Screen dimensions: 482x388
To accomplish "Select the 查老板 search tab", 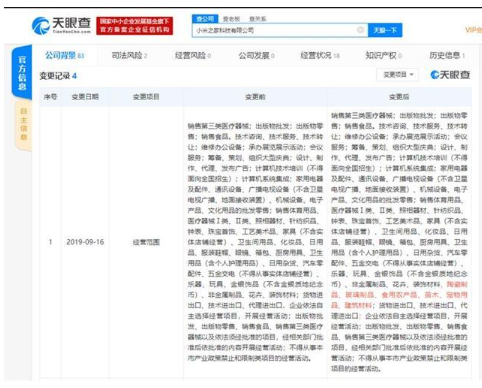I will click(x=231, y=19).
